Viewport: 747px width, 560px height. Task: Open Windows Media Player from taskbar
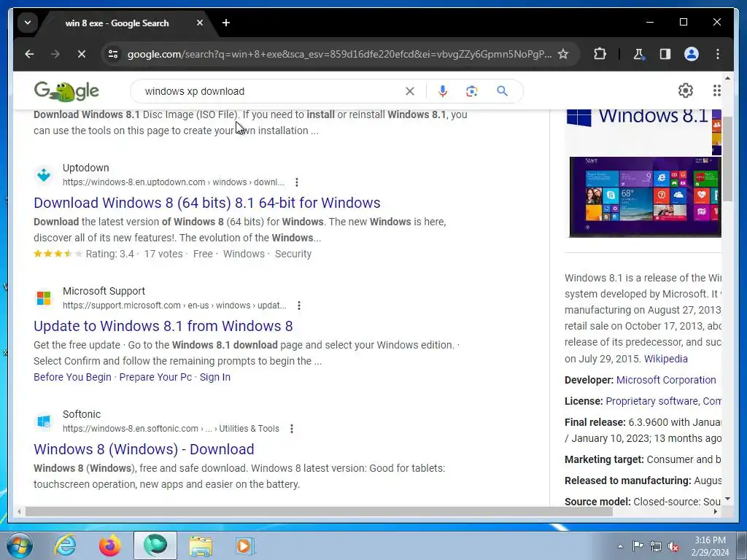click(x=245, y=545)
